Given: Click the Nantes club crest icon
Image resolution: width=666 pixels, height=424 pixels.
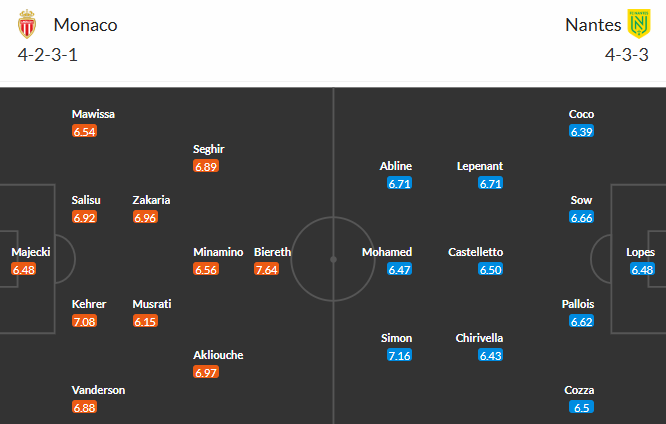Looking at the screenshot, I should 637,24.
